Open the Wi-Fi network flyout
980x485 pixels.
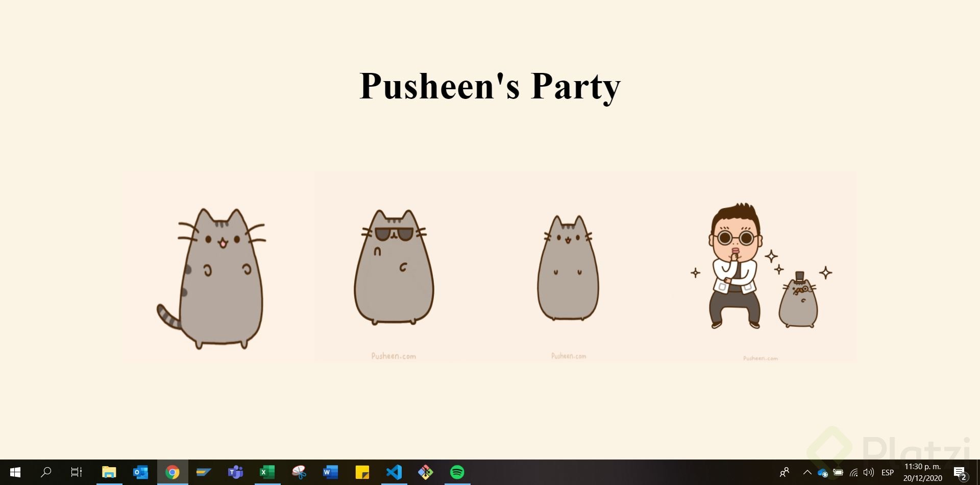(x=853, y=473)
